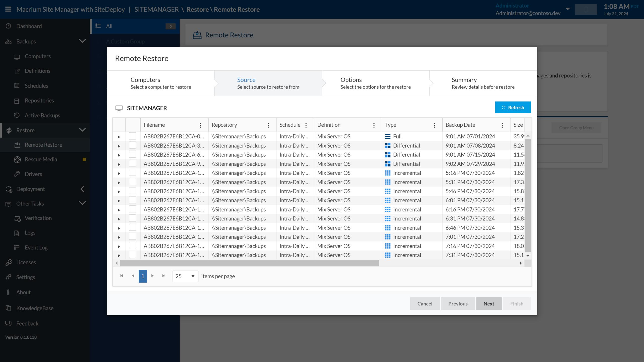
Task: Expand the 5:16 PM Incremental row
Action: 119,173
